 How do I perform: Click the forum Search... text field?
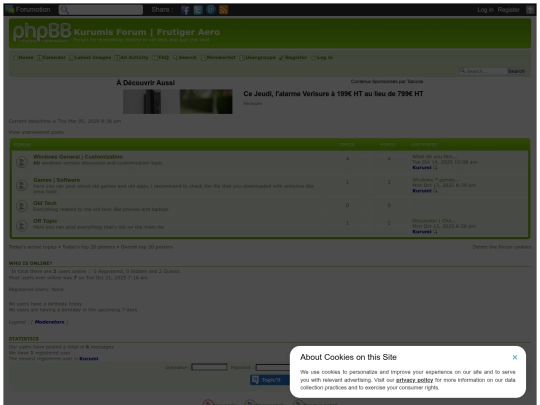[483, 71]
